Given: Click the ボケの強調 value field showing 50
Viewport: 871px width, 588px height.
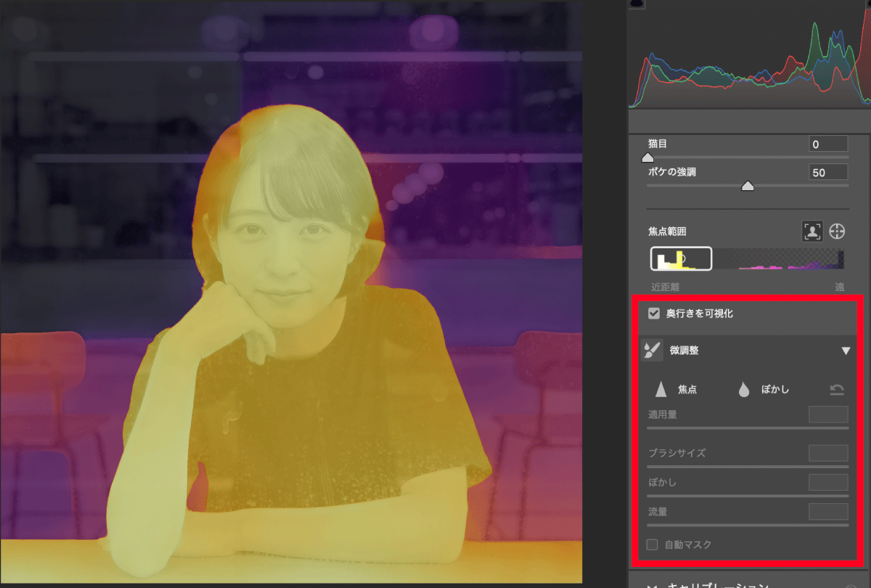Looking at the screenshot, I should pyautogui.click(x=828, y=173).
